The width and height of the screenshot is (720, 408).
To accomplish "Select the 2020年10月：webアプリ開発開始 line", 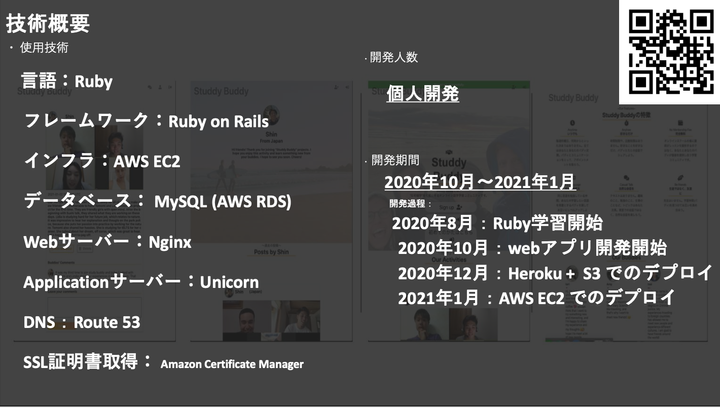I will click(x=532, y=248).
